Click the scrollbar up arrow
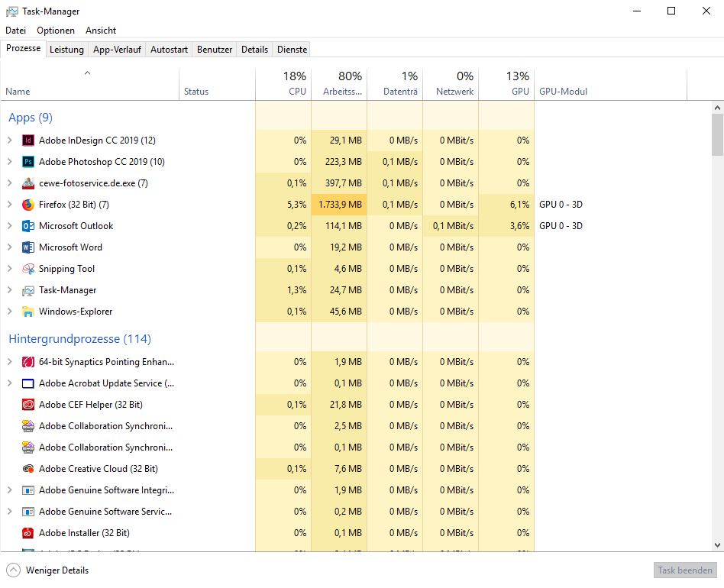 [718, 108]
